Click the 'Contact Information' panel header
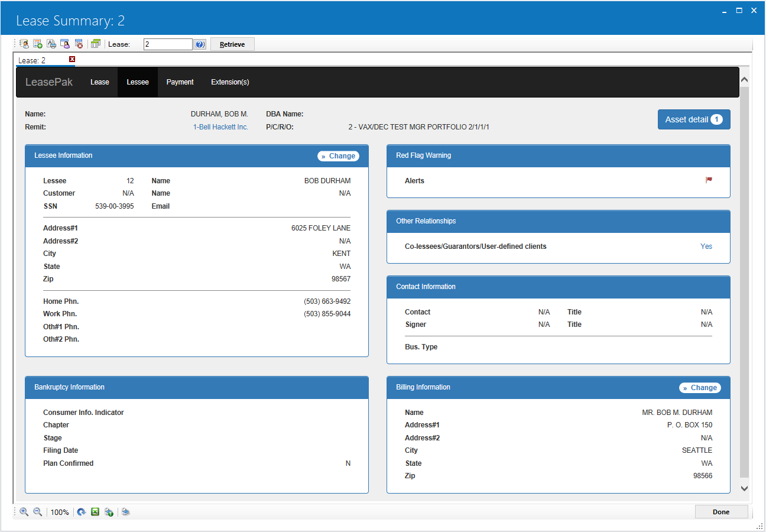The height and width of the screenshot is (532, 766). (x=559, y=287)
